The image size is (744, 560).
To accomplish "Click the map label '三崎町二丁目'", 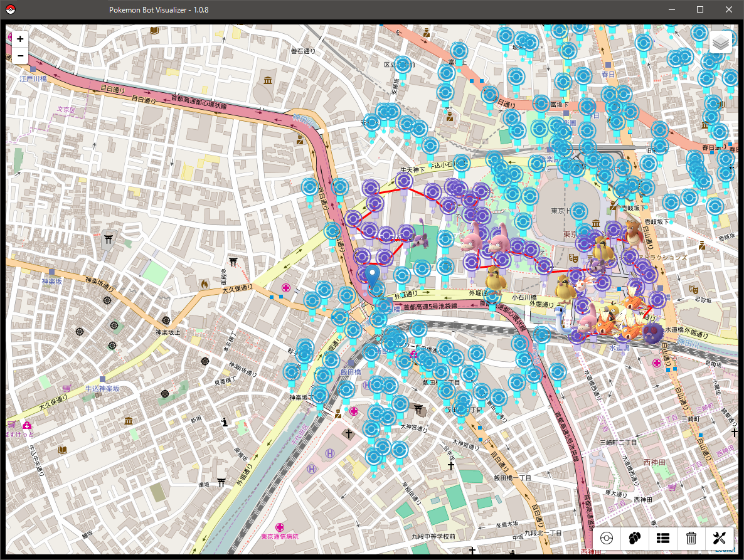I will 619,442.
